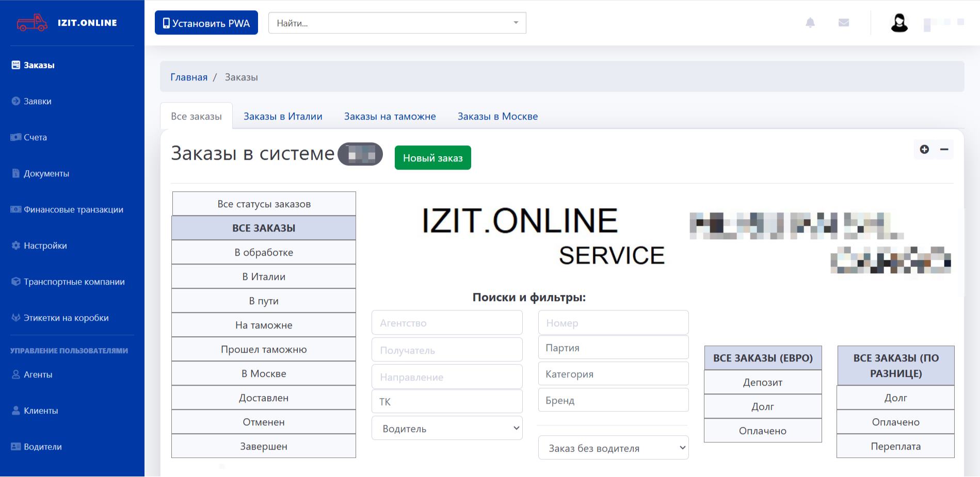Focus the Бренд filter field
Screen dimensions: 980x477
(613, 400)
